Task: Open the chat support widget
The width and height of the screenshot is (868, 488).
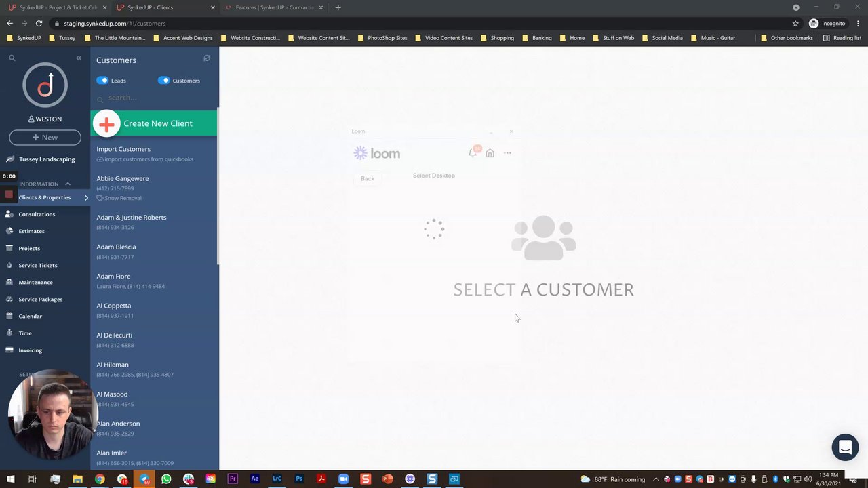Action: click(x=845, y=447)
